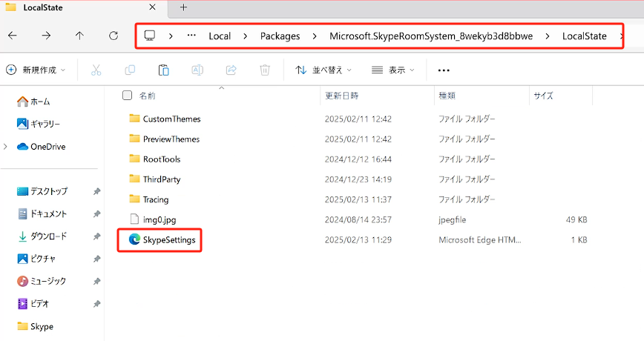The width and height of the screenshot is (644, 341).
Task: Expand chevron after Microsoft.SkypeRoomSystem_8wekyb3d8bbwe
Action: pyautogui.click(x=548, y=36)
